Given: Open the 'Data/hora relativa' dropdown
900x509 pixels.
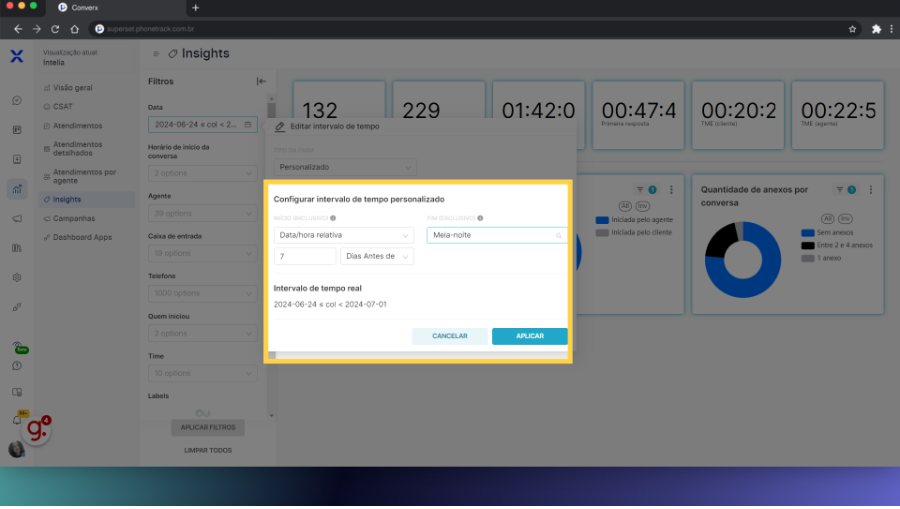Looking at the screenshot, I should click(343, 236).
